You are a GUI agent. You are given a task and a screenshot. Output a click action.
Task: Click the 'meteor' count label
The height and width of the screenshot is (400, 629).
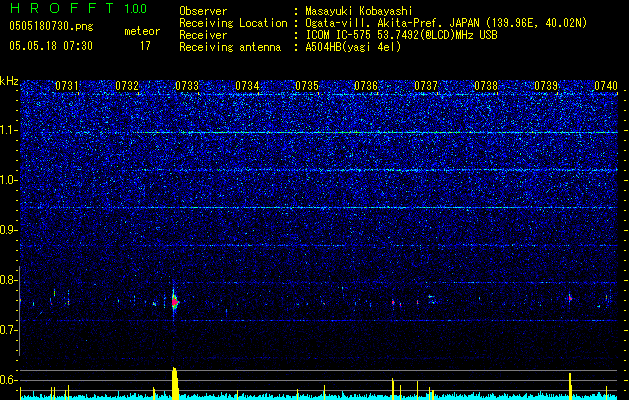[x=142, y=31]
